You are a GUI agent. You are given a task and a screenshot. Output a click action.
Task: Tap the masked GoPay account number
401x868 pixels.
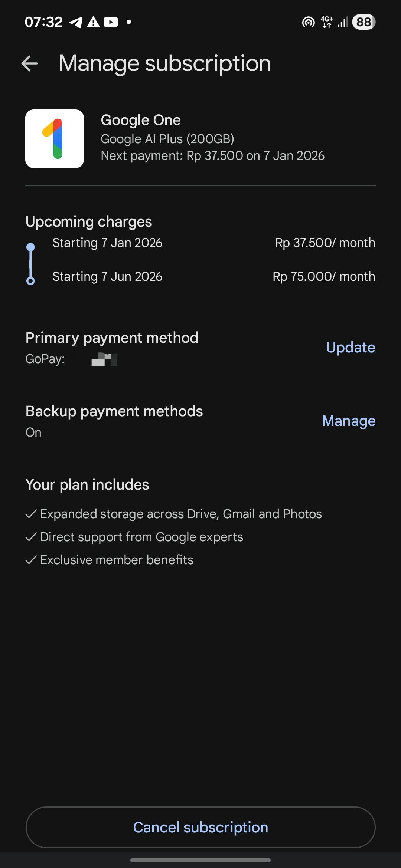[104, 360]
